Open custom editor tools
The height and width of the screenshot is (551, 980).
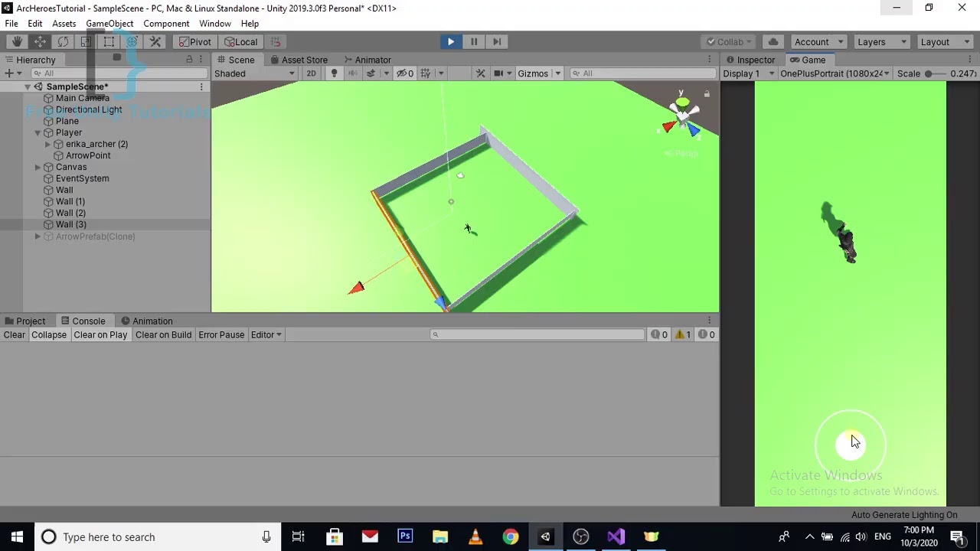pos(155,42)
